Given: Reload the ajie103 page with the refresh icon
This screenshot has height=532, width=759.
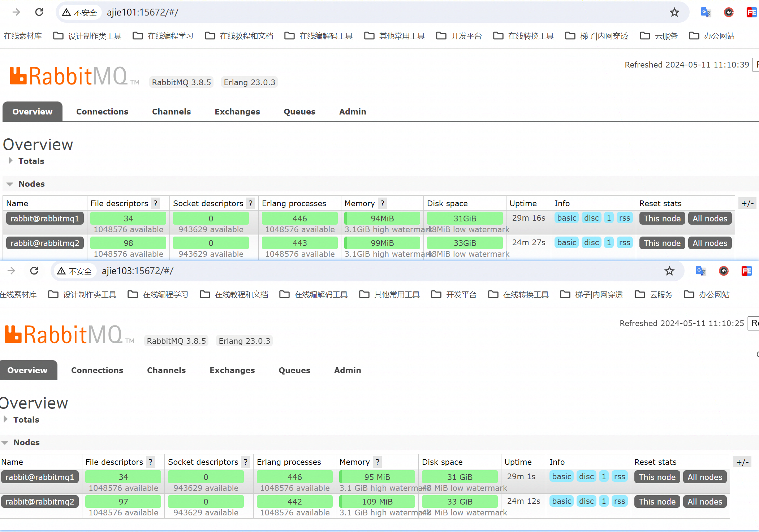Looking at the screenshot, I should 34,271.
